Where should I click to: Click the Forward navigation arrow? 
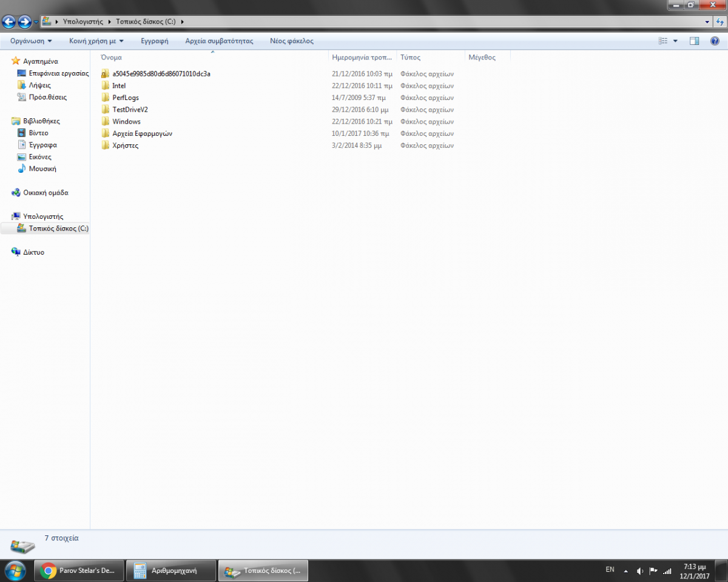coord(24,22)
